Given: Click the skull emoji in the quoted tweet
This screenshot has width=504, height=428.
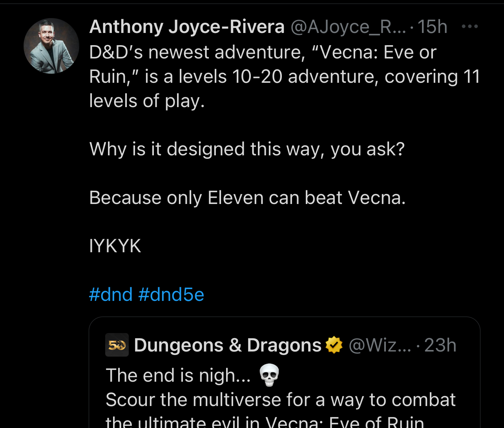Looking at the screenshot, I should (270, 375).
